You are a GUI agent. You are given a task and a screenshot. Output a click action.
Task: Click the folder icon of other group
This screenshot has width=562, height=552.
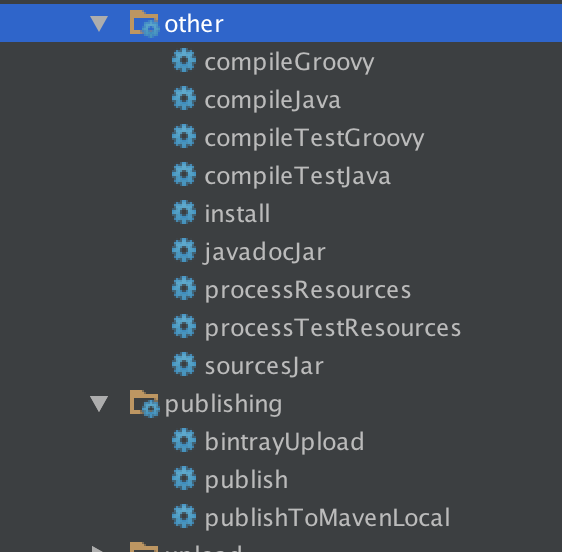[x=144, y=24]
